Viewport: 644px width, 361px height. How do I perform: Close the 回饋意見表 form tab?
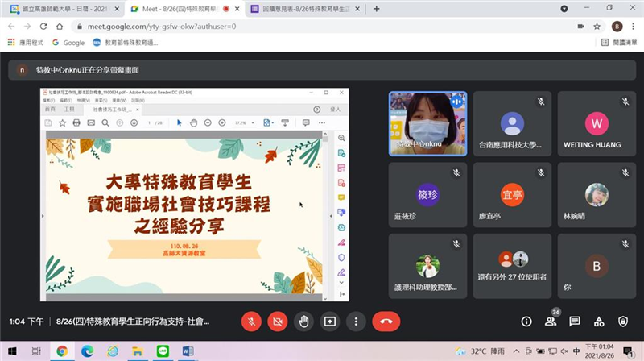(357, 9)
